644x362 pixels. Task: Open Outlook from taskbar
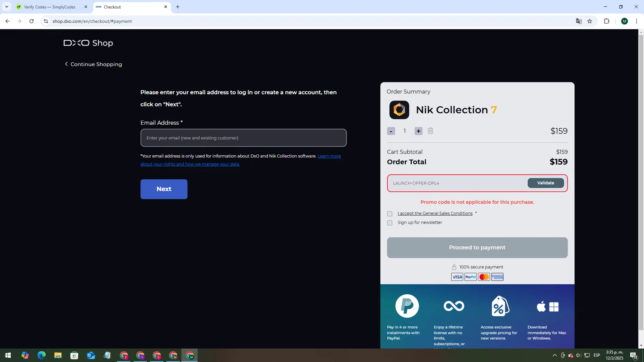(x=91, y=355)
